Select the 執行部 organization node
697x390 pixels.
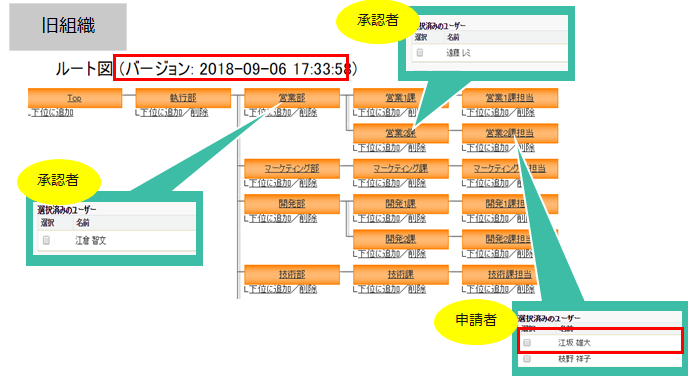183,98
